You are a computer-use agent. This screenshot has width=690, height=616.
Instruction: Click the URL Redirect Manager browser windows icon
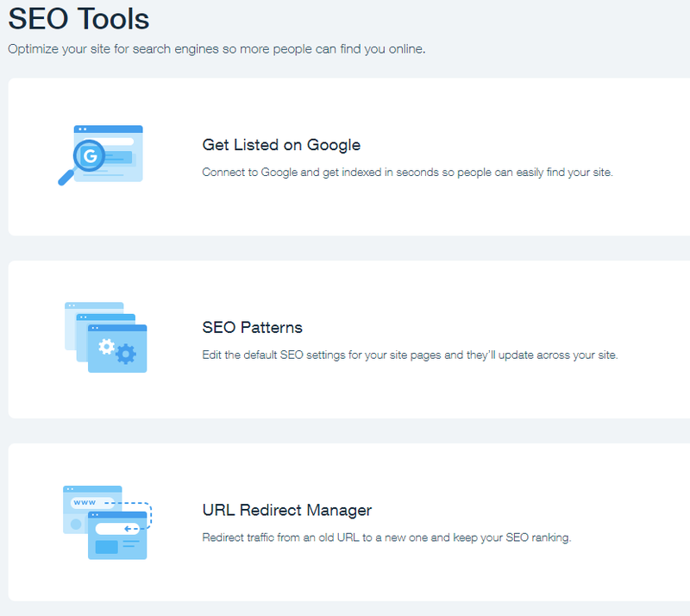click(107, 522)
